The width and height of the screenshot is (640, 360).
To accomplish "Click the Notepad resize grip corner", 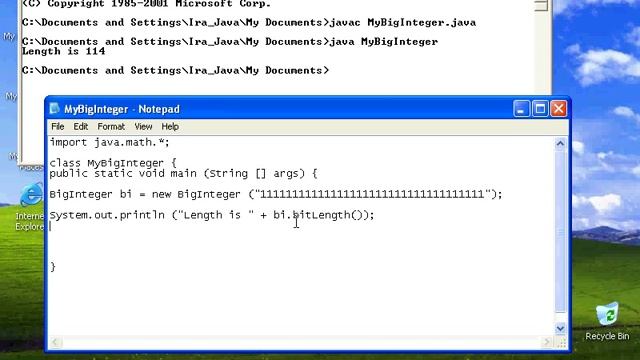I will pos(562,343).
